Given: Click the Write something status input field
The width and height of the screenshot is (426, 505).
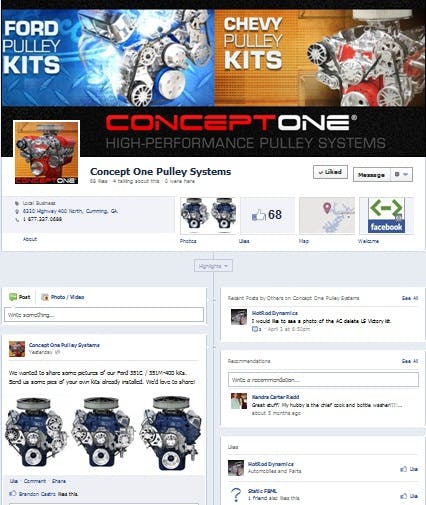Looking at the screenshot, I should point(104,315).
